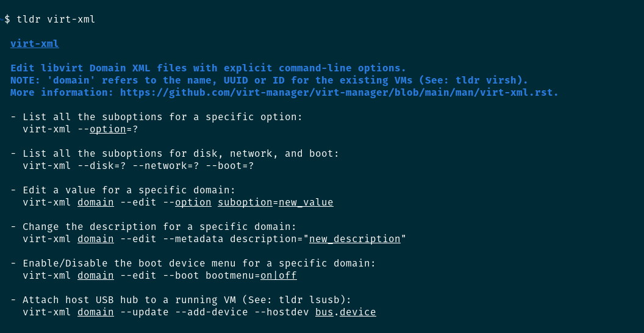
Task: Select the "--disk=?" flag text
Action: point(101,166)
